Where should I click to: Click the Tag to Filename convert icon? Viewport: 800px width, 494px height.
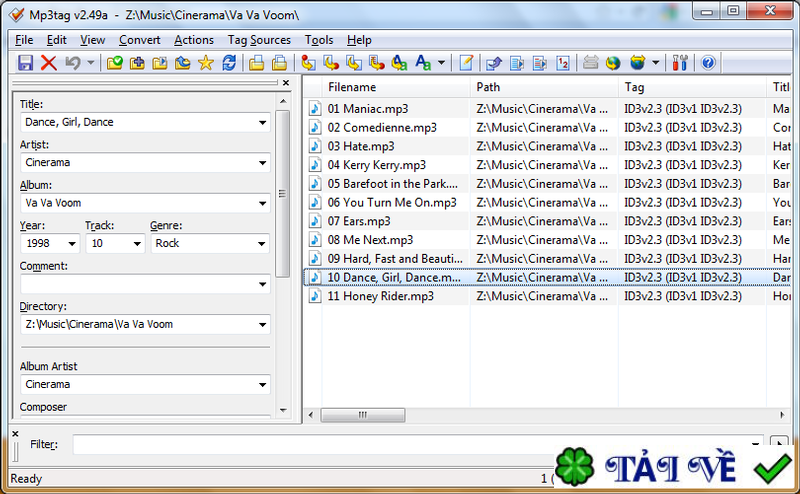click(x=309, y=63)
